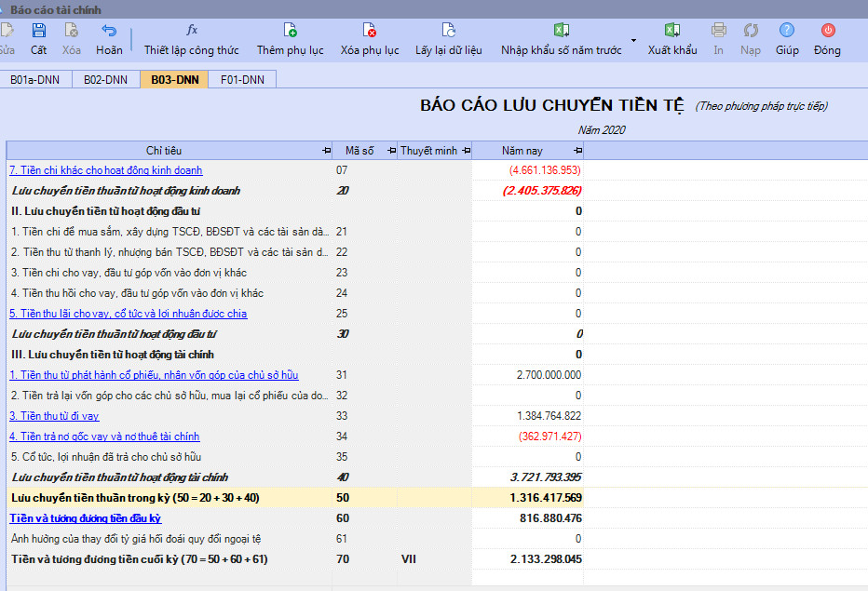868x591 pixels.
Task: Click value 816.880.476 for code 60
Action: point(550,518)
